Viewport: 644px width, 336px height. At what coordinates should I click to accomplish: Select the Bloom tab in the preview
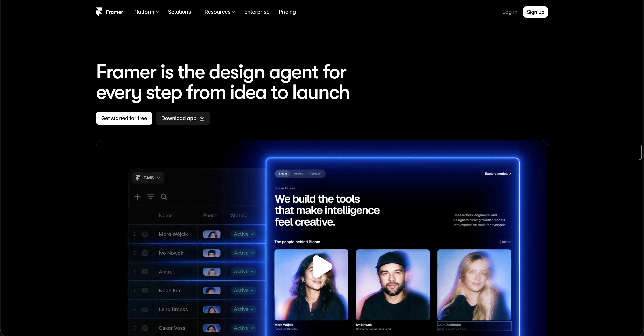(x=282, y=174)
